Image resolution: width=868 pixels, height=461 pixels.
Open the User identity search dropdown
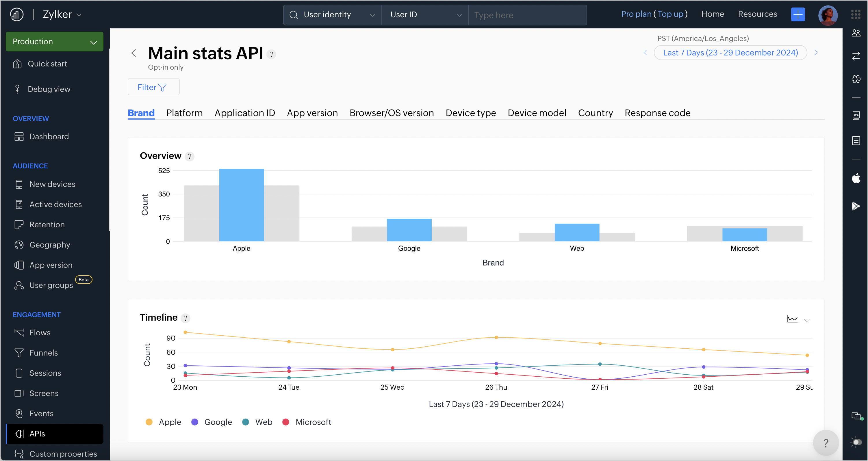point(333,14)
